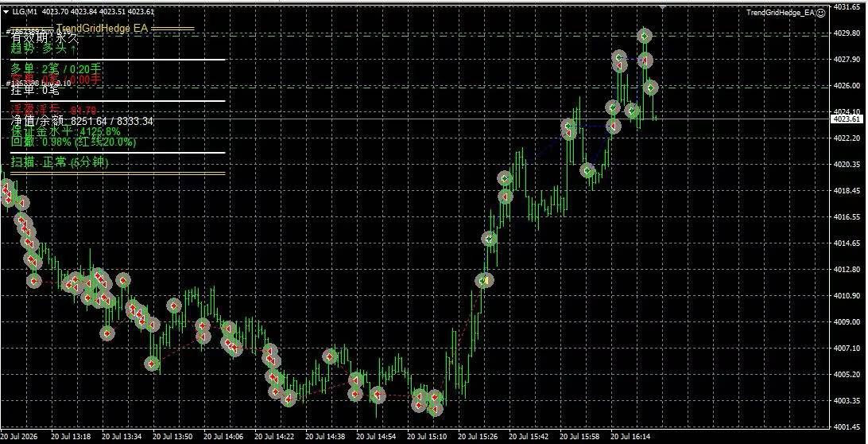868x444 pixels.
Task: Click the topmost buy arrow near 4029.80
Action: (x=644, y=36)
